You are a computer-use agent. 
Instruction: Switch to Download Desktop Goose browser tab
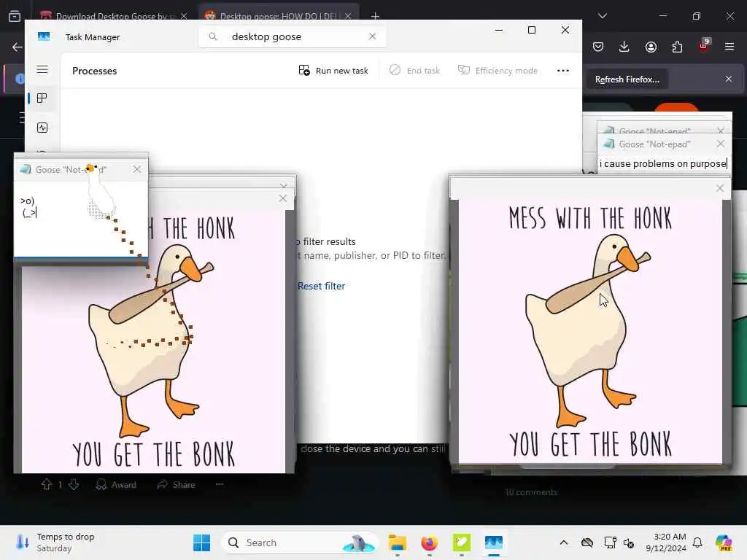coord(111,16)
